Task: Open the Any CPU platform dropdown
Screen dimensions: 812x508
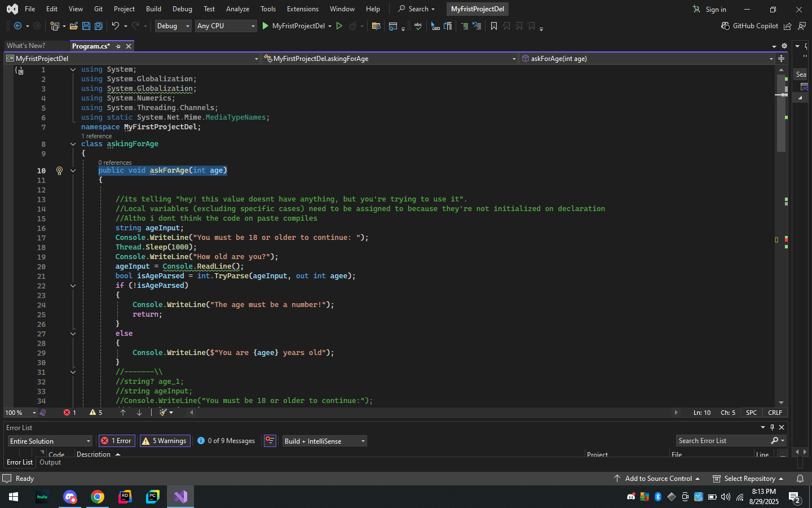Action: [x=226, y=26]
